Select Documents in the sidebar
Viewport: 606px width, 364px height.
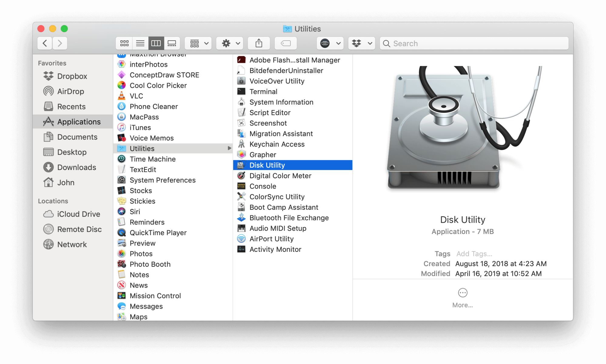click(x=73, y=137)
